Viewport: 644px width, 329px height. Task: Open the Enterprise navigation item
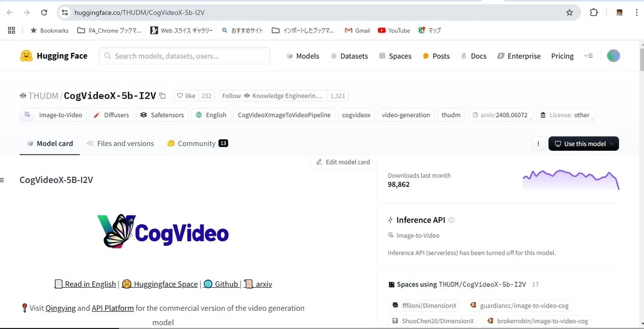(519, 56)
